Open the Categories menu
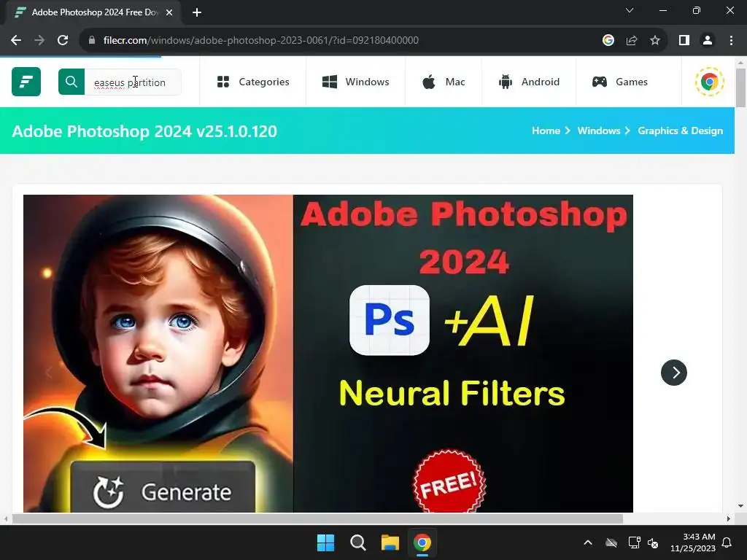Screen dimensions: 747x560 (253, 82)
